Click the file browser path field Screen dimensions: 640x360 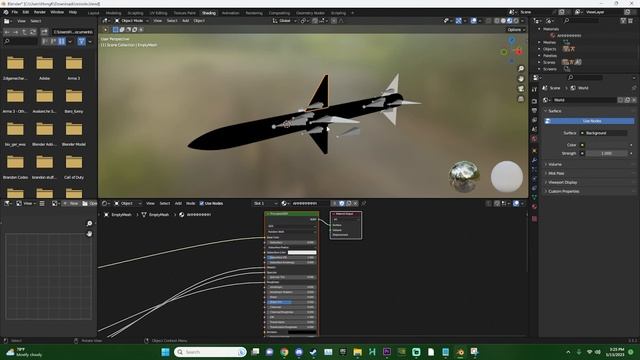pos(73,32)
